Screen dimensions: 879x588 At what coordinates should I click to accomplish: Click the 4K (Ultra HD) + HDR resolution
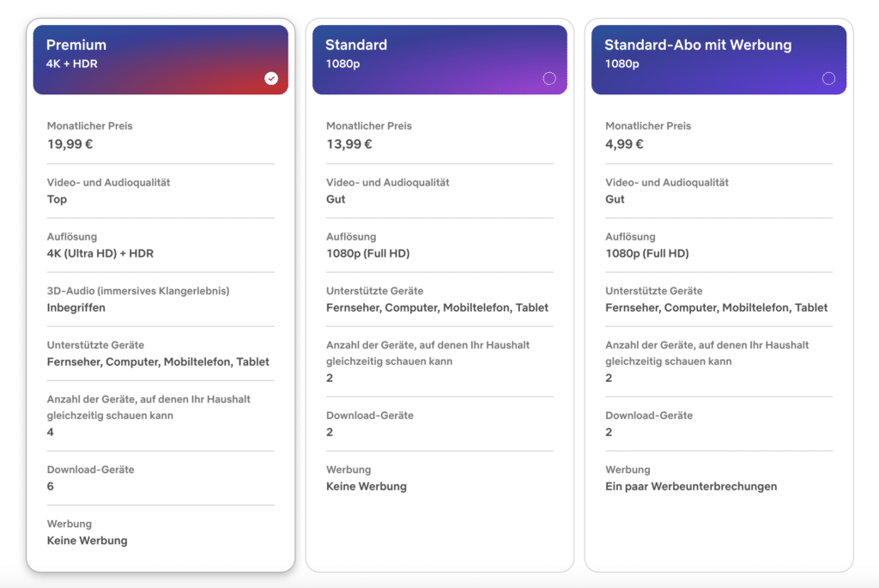100,253
